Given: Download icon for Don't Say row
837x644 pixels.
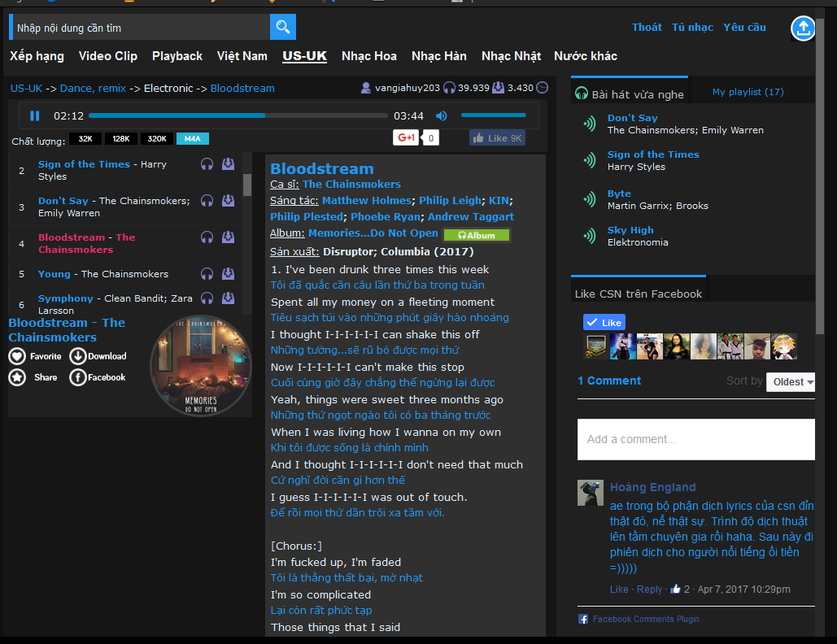Looking at the screenshot, I should tap(228, 200).
